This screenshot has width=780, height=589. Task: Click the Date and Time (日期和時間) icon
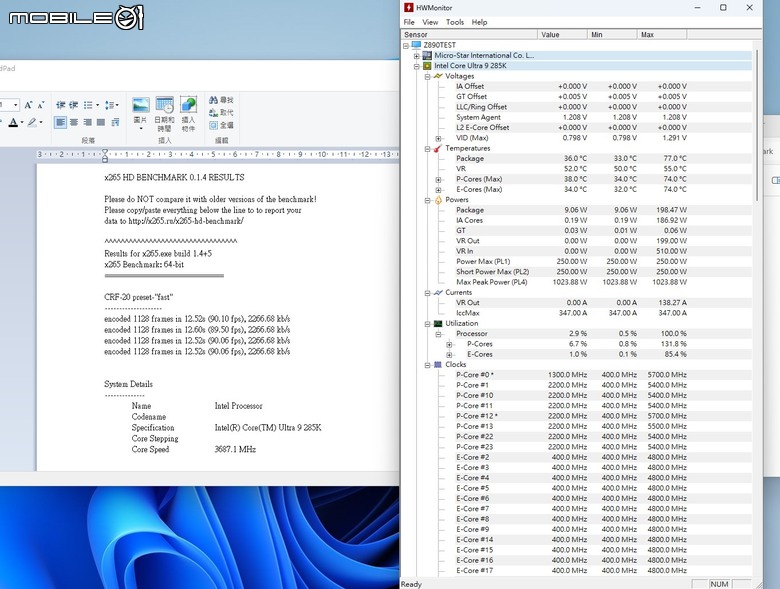pos(165,105)
